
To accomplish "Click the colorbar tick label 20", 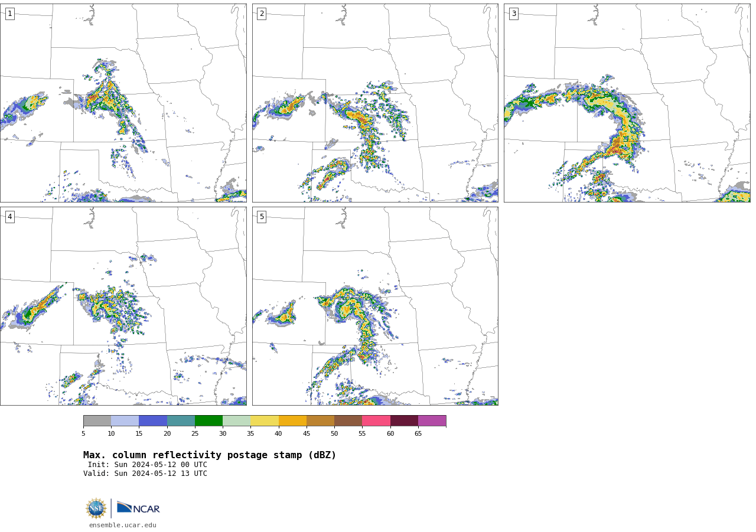I will (167, 433).
